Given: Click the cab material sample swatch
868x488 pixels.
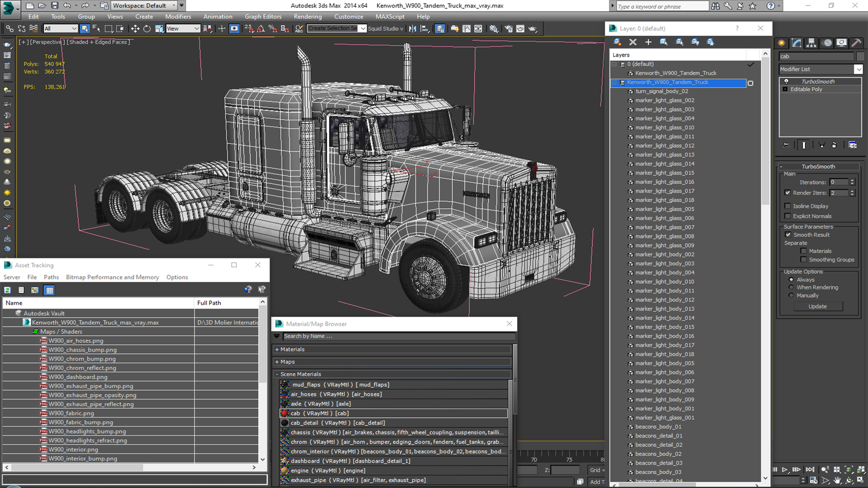Looking at the screenshot, I should (284, 413).
